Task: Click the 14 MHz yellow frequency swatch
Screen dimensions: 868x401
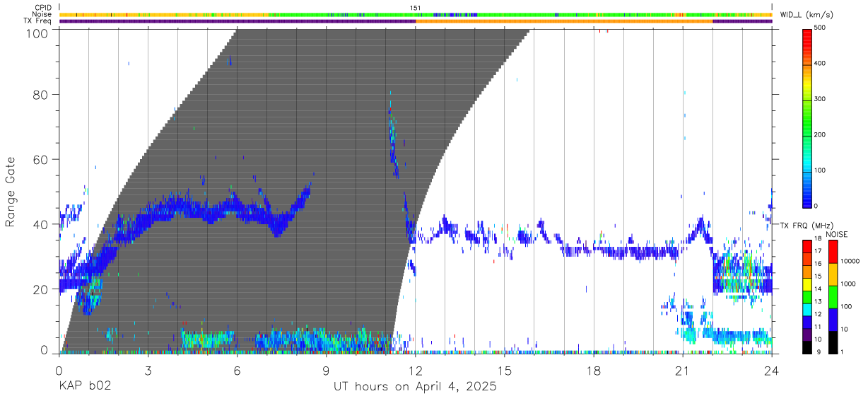Action: (807, 285)
